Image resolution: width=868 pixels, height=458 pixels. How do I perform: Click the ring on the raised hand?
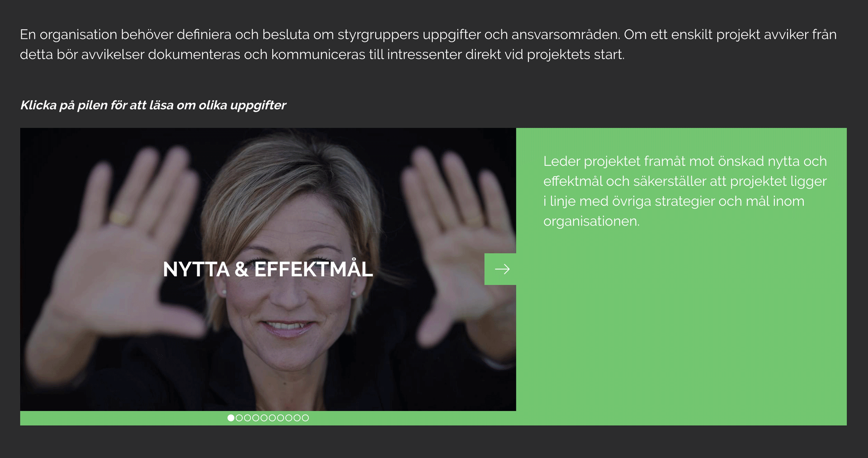tap(120, 218)
